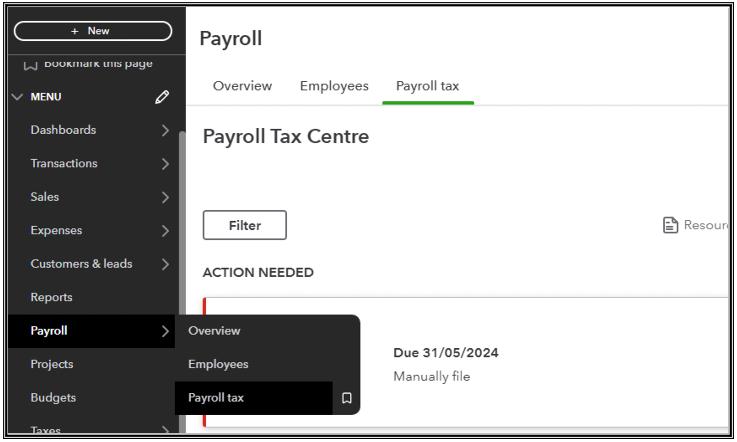This screenshot has height=442, width=737.
Task: Select the Payroll tax tab
Action: pos(428,86)
